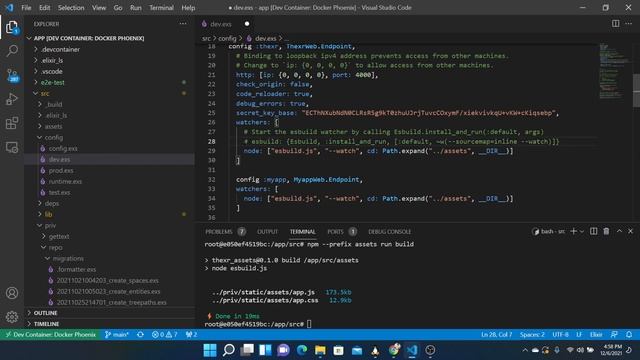Click the VS Code taskbar icon
This screenshot has height=360, width=640.
click(x=412, y=350)
